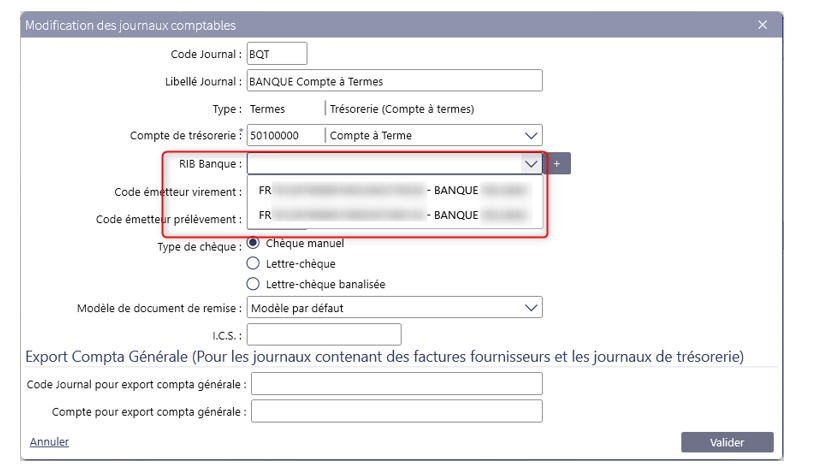830x466 pixels.
Task: Open the Compte à Terme dropdown
Action: 530,135
